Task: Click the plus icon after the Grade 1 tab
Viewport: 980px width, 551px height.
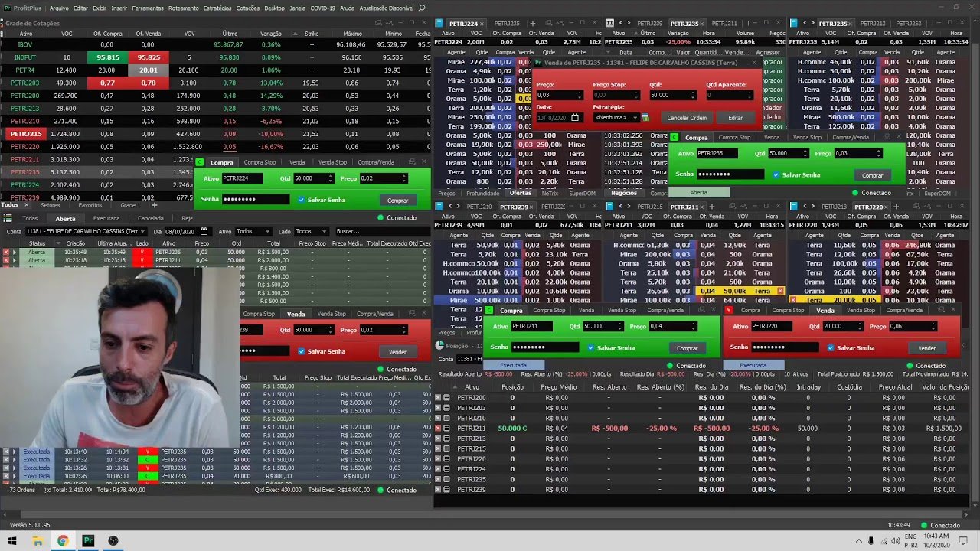Action: pos(154,205)
